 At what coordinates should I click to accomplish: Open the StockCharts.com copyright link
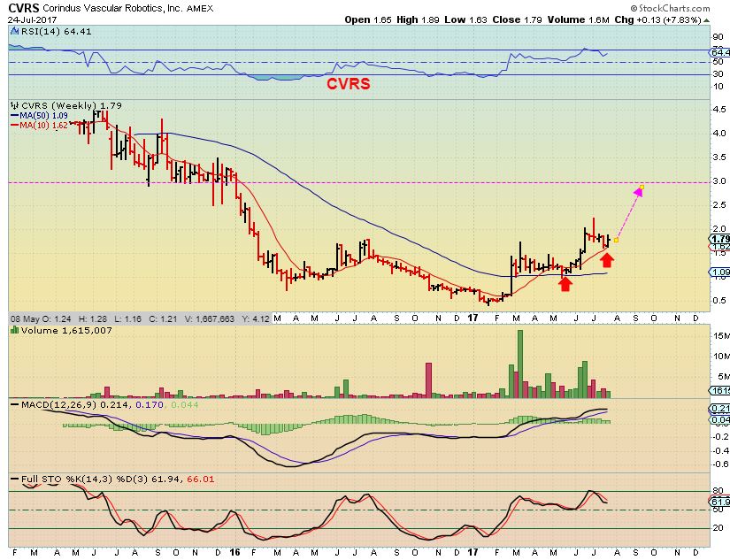pos(671,8)
